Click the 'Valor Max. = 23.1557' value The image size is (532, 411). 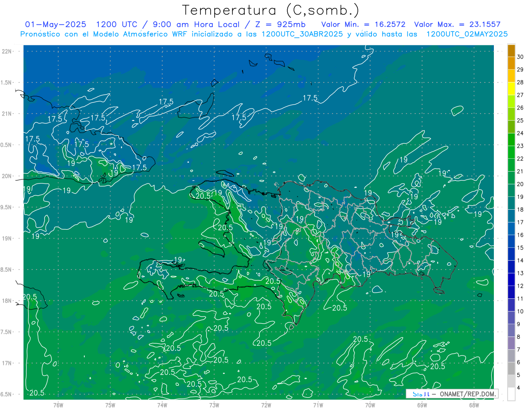(x=457, y=24)
